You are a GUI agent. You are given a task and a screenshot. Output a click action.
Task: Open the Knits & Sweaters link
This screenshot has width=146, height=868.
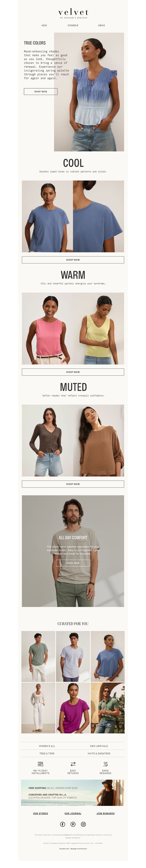[99, 753]
